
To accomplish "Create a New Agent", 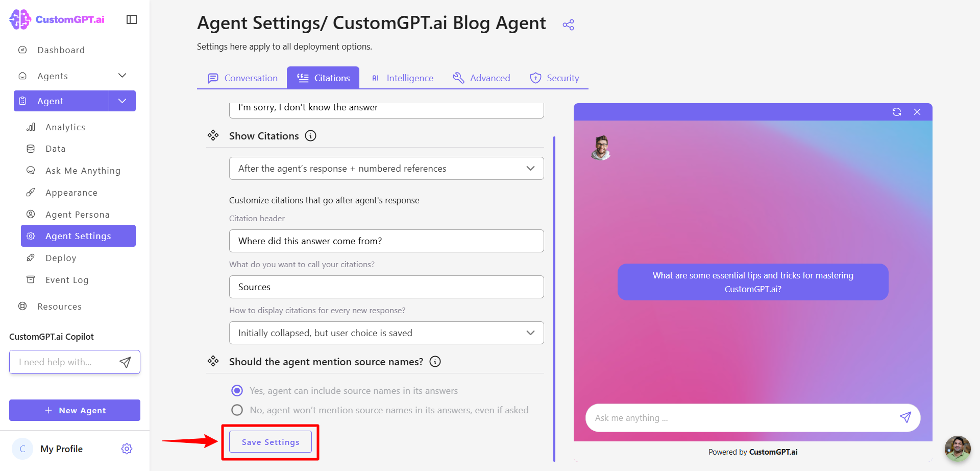I will [x=75, y=410].
